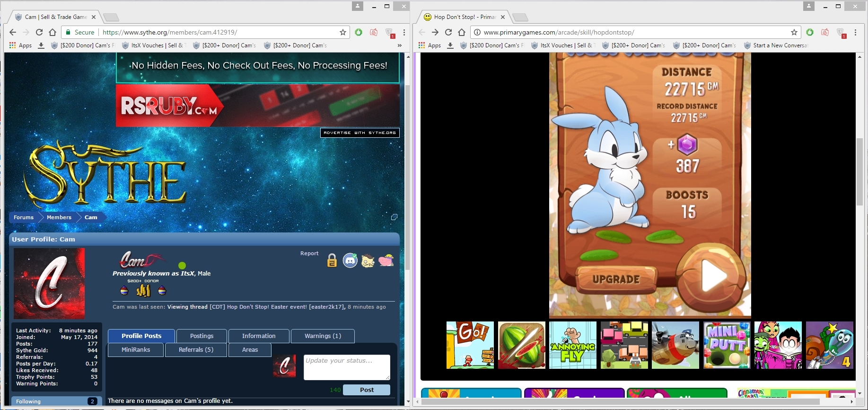
Task: Click the open-in-new-window icon near breadcrumbs
Action: (394, 217)
